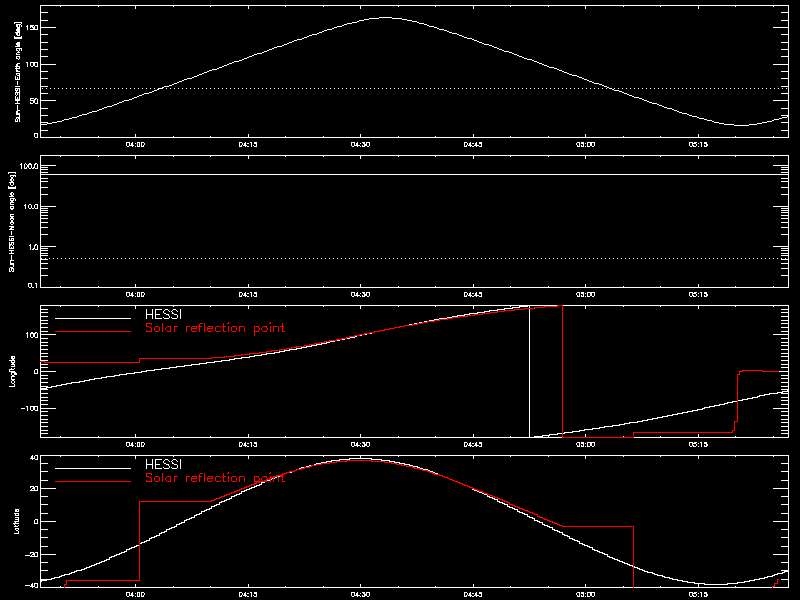Select Solar reflection point legend in Latitude plot
This screenshot has width=800, height=600.
click(215, 478)
